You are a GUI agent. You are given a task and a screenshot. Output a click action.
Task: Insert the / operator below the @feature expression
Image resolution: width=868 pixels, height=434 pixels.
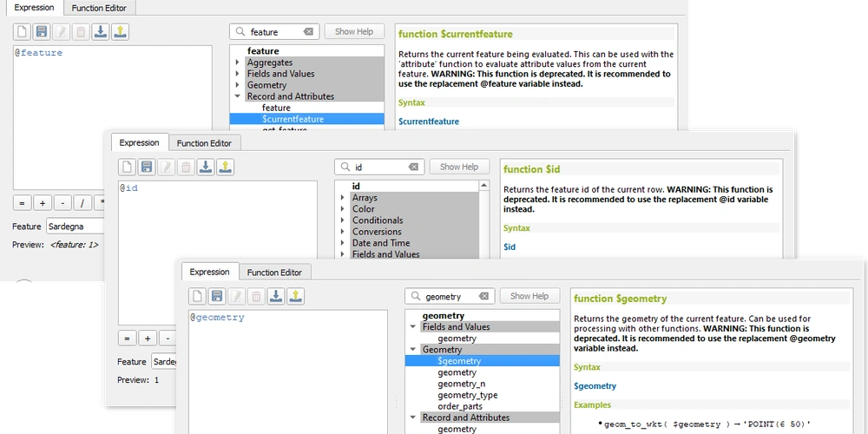pyautogui.click(x=82, y=203)
